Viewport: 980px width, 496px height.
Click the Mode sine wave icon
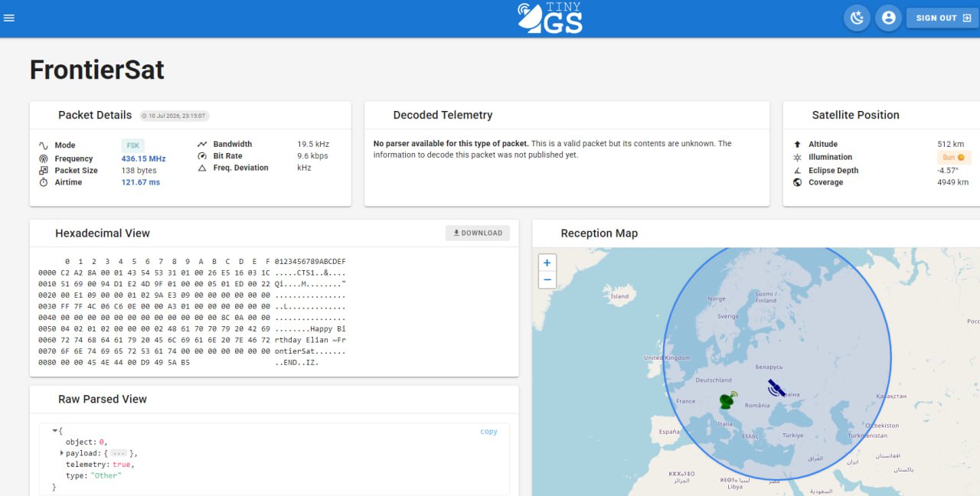pyautogui.click(x=44, y=145)
